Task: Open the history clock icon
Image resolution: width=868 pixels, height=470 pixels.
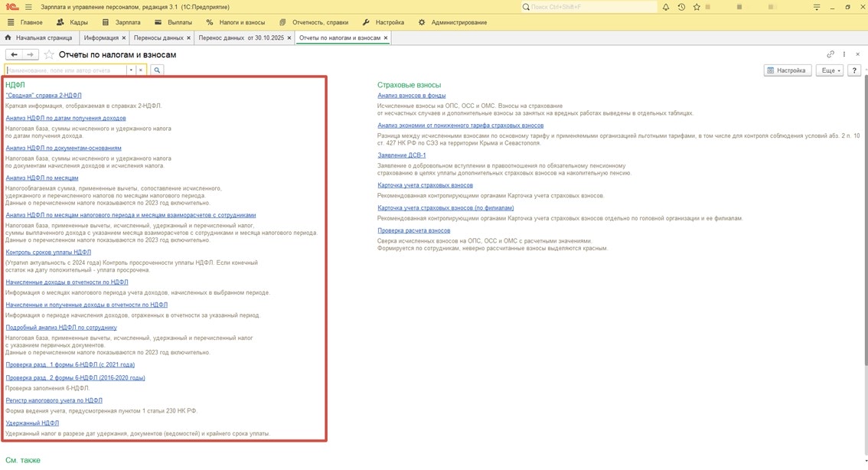Action: [x=681, y=7]
